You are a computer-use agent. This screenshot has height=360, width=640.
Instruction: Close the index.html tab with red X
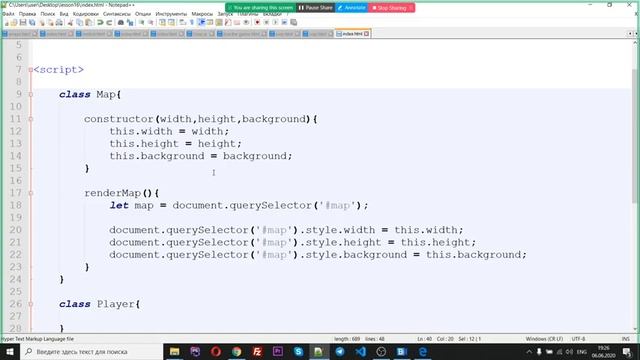367,34
